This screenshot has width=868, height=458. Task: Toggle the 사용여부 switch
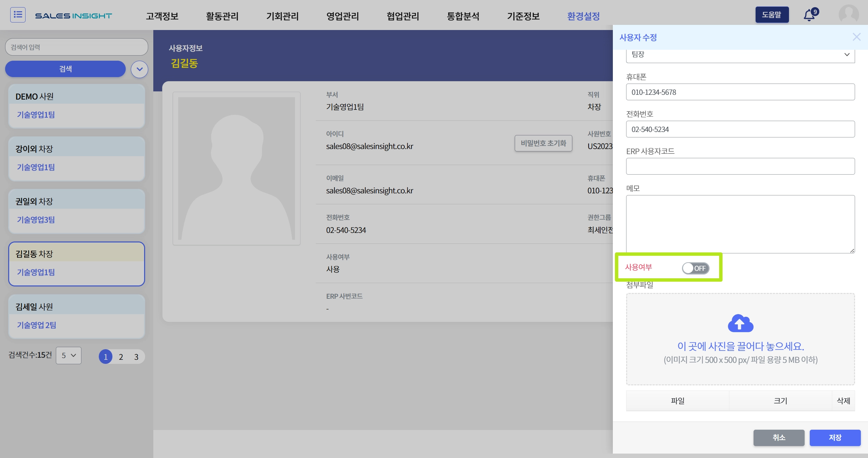click(696, 268)
